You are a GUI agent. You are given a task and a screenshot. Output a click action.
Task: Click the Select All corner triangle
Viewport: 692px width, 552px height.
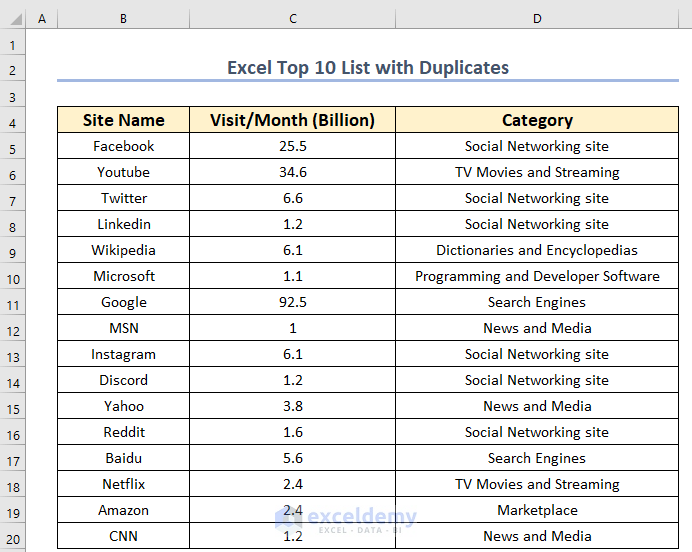(x=16, y=19)
